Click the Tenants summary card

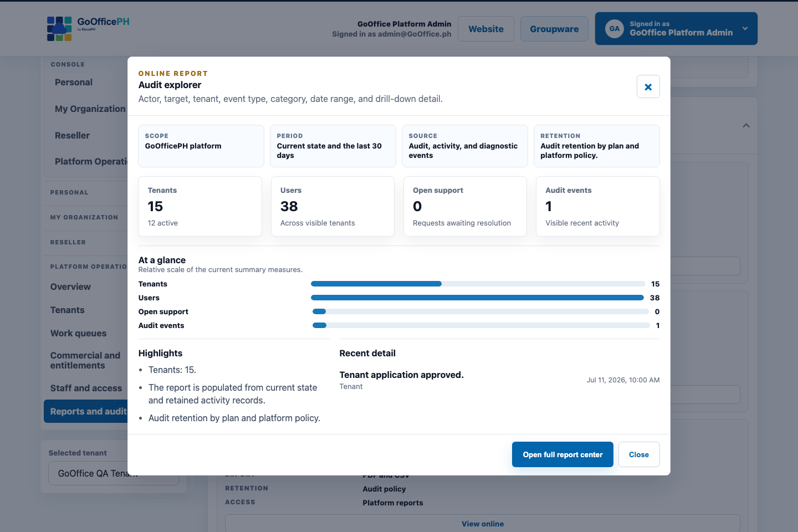coord(199,206)
